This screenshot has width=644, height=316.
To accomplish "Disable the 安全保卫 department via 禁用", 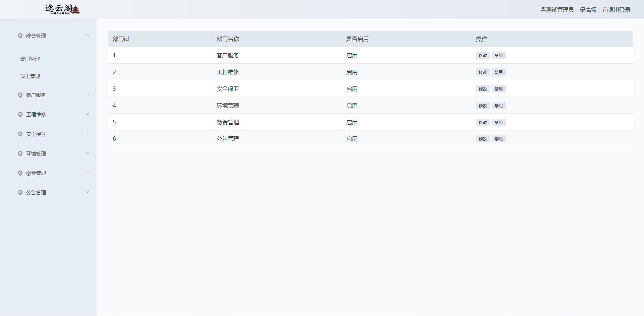I will (x=498, y=89).
